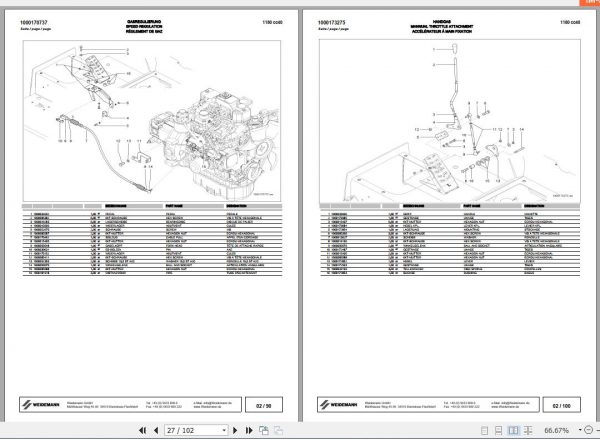Enable the continuous facing view
The height and width of the screenshot is (439, 600).
pyautogui.click(x=528, y=431)
